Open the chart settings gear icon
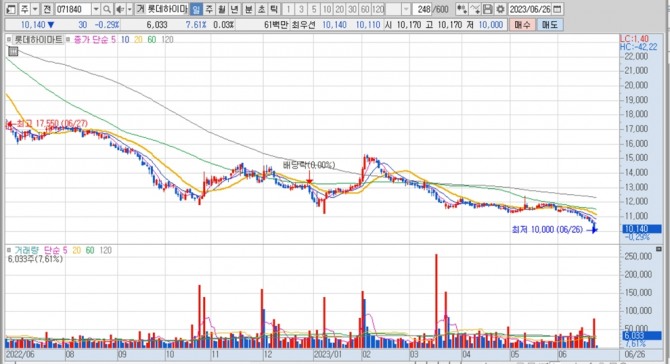Viewport: 670px width, 364px height. pos(500,9)
